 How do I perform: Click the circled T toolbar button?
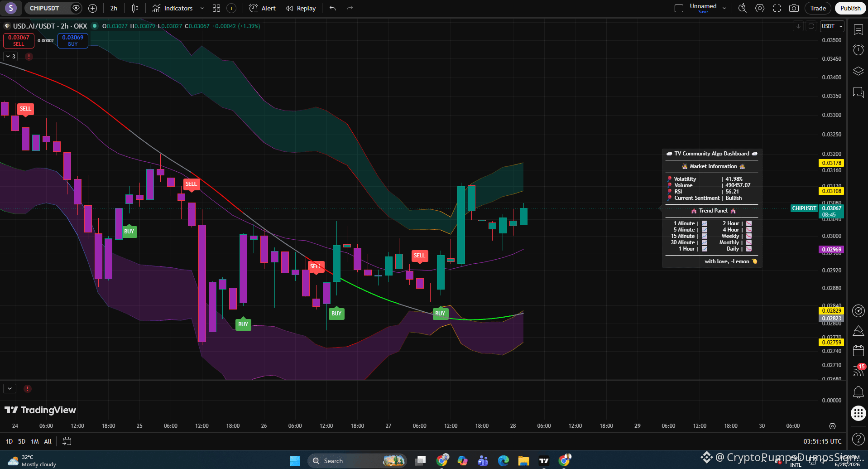pyautogui.click(x=231, y=8)
